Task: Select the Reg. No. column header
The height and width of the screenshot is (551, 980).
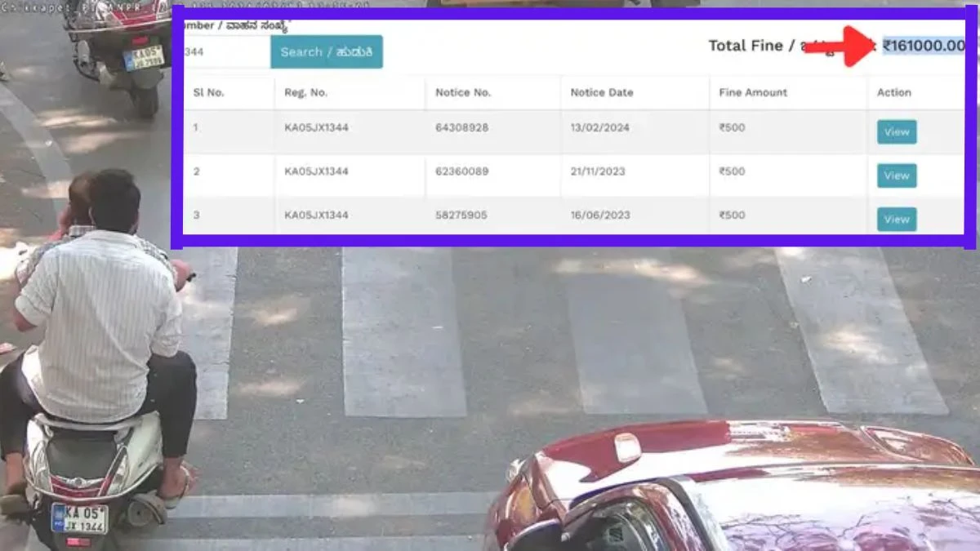Action: 306,92
